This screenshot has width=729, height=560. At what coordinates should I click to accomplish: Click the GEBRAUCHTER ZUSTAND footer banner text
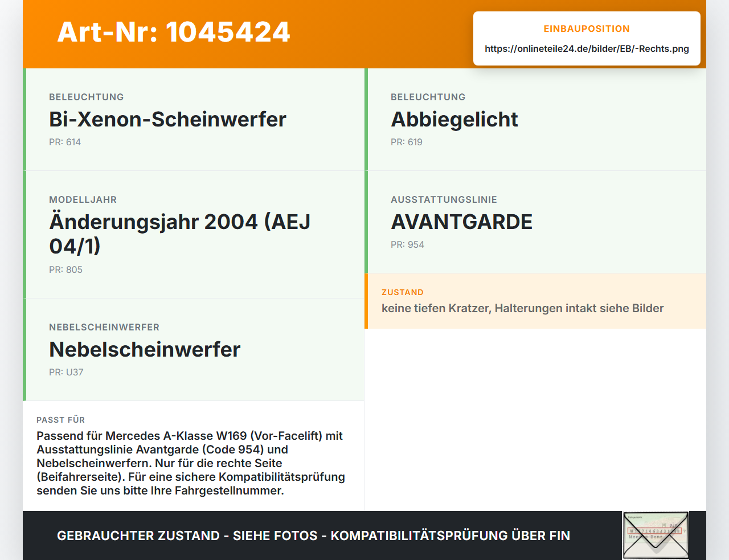pyautogui.click(x=313, y=536)
